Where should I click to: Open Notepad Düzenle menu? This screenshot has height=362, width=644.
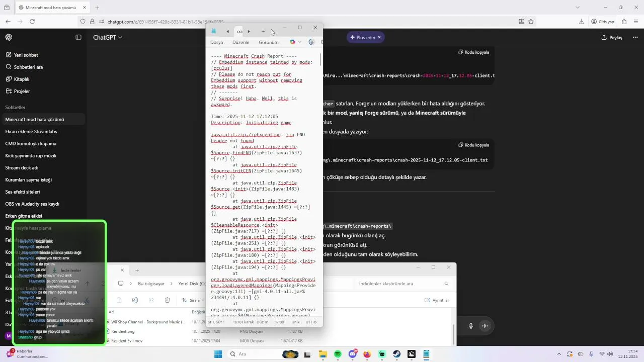pyautogui.click(x=240, y=42)
